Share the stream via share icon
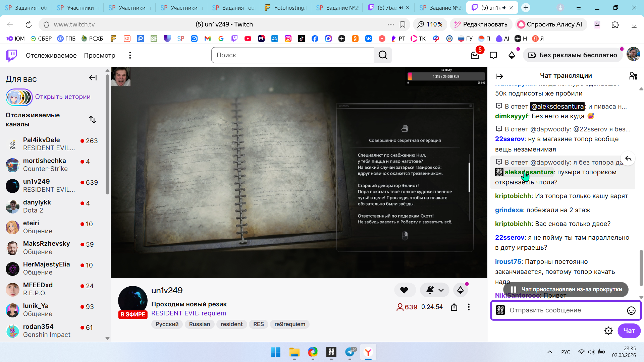 pos(454,307)
